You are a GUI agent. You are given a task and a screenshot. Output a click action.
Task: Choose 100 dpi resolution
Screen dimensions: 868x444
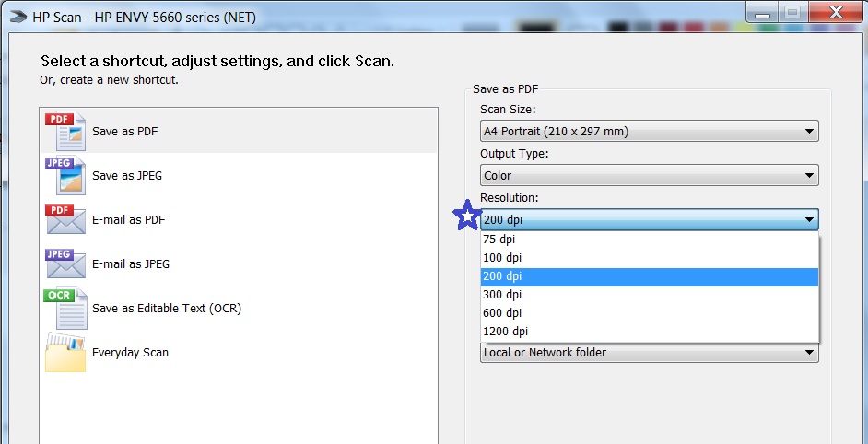point(649,257)
